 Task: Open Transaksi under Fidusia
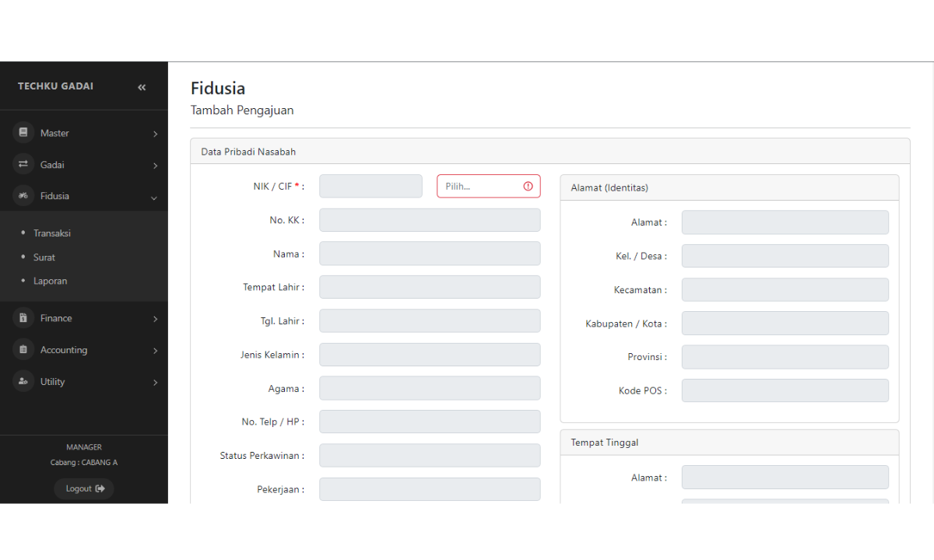[52, 233]
